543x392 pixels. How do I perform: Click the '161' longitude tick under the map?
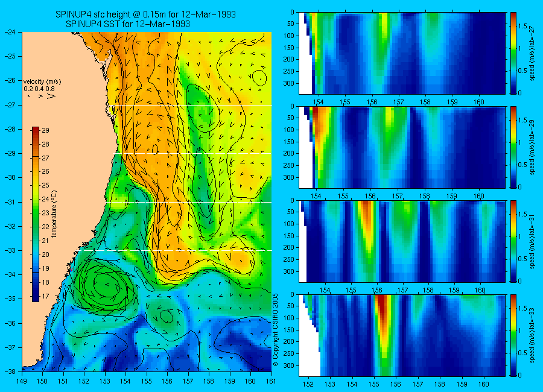tap(271, 381)
